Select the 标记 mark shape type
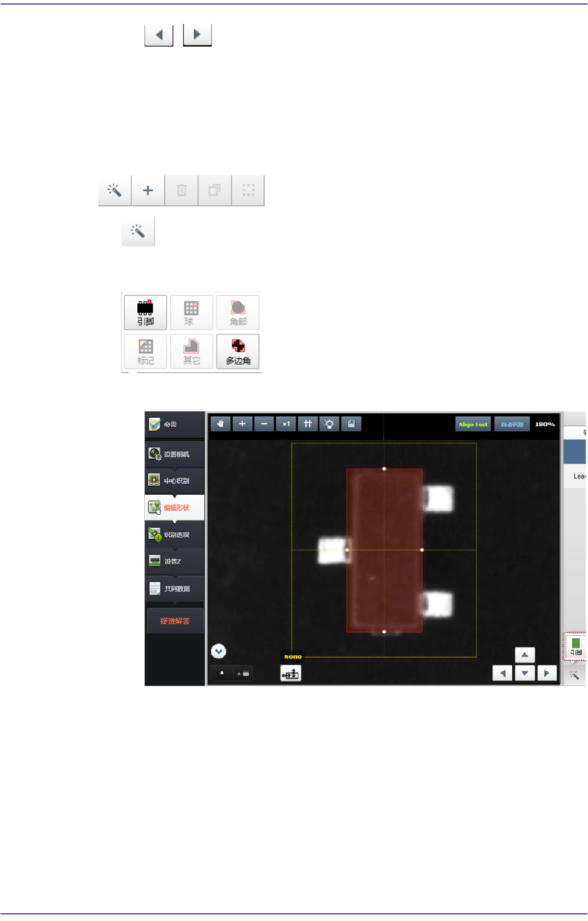 tap(146, 351)
